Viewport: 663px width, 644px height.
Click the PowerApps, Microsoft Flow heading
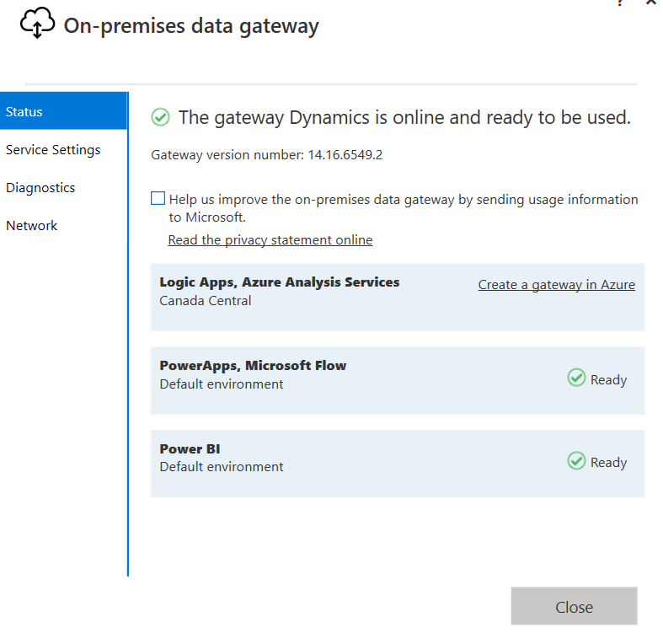[x=253, y=366]
